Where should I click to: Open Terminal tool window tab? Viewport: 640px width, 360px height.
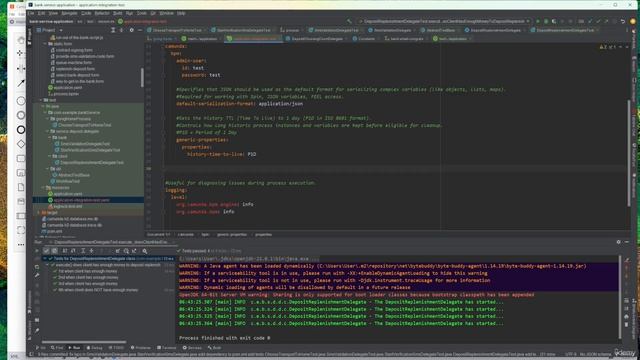pyautogui.click(x=167, y=348)
